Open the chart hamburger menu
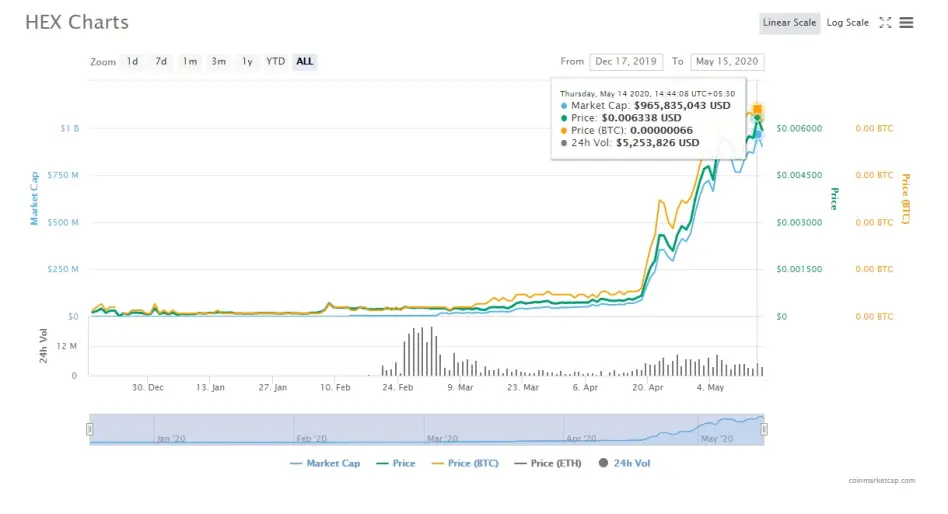The width and height of the screenshot is (948, 514). click(906, 23)
